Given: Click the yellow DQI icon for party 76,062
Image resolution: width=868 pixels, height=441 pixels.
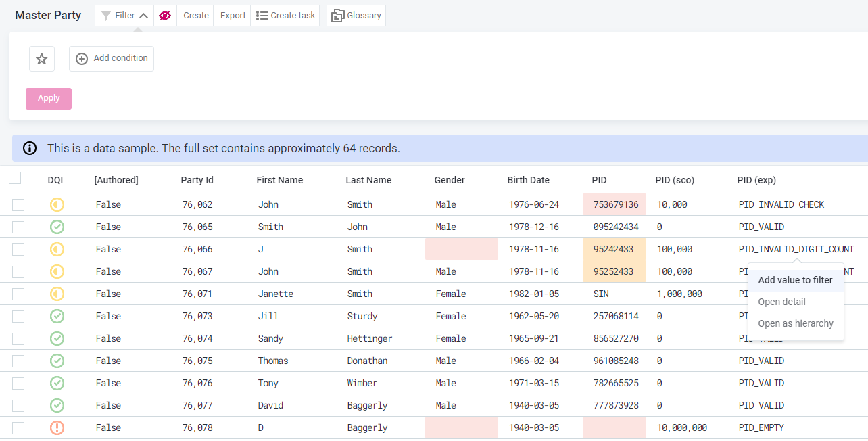Looking at the screenshot, I should [57, 204].
